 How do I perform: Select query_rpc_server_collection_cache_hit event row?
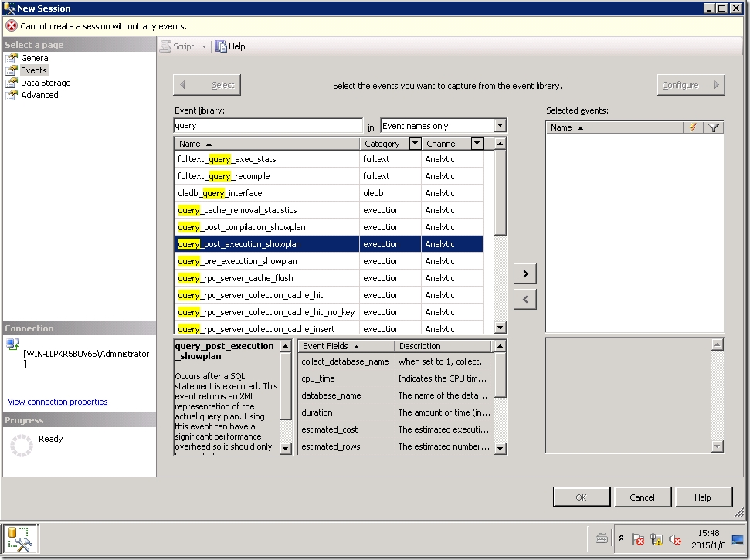click(328, 295)
